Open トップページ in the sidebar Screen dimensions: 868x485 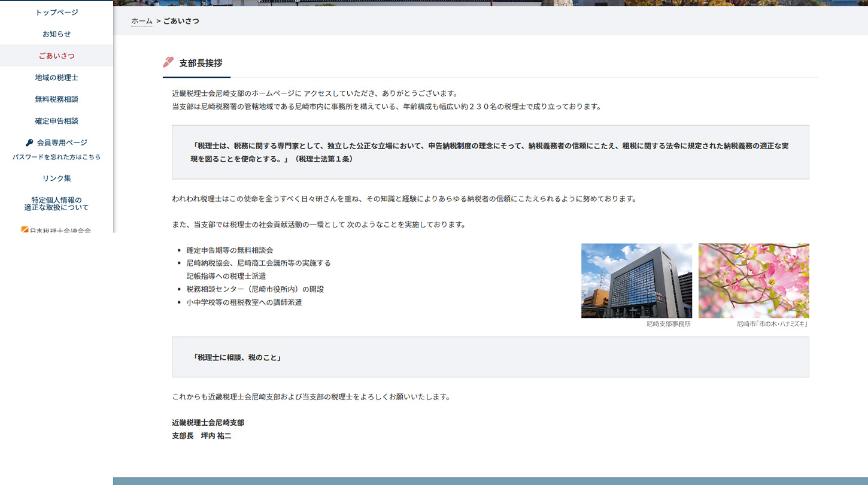point(56,13)
